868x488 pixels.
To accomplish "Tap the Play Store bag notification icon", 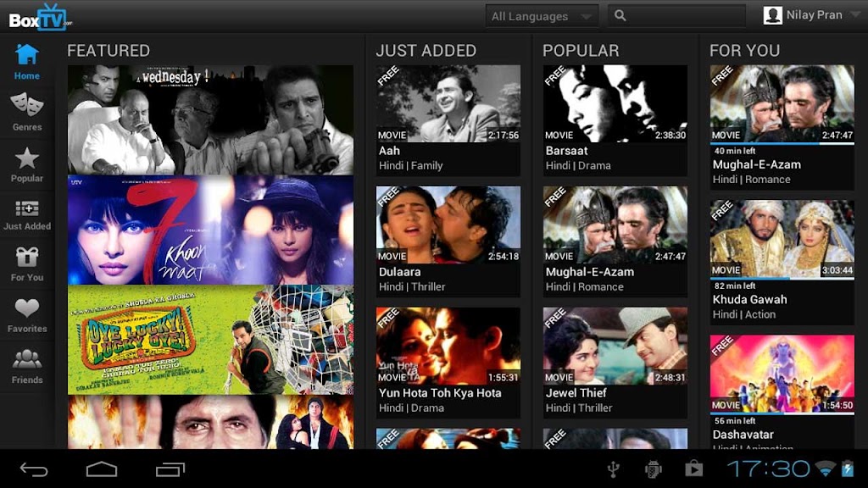I will click(x=693, y=469).
